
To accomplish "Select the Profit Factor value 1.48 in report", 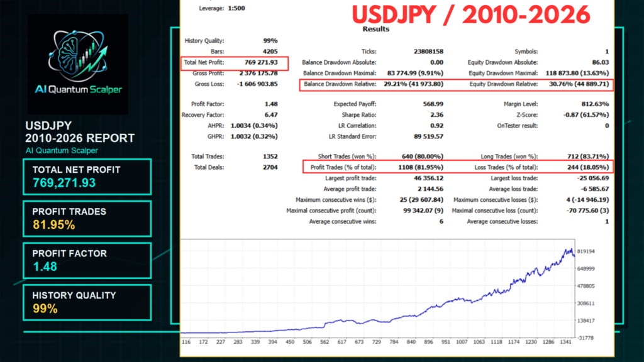I will tap(271, 104).
